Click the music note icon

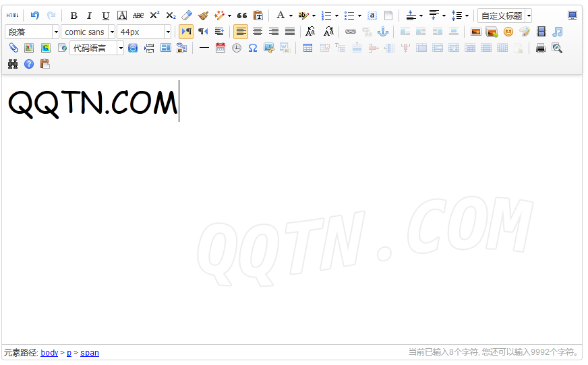[x=557, y=32]
